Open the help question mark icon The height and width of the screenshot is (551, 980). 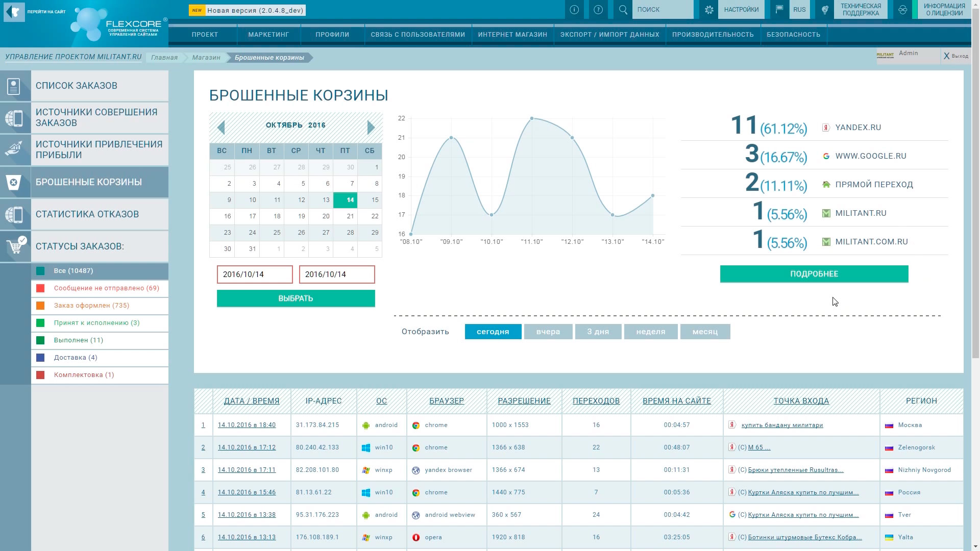(599, 10)
